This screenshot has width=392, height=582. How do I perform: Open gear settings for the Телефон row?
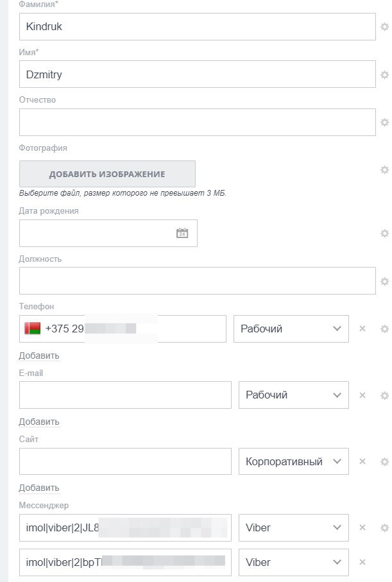pos(384,329)
